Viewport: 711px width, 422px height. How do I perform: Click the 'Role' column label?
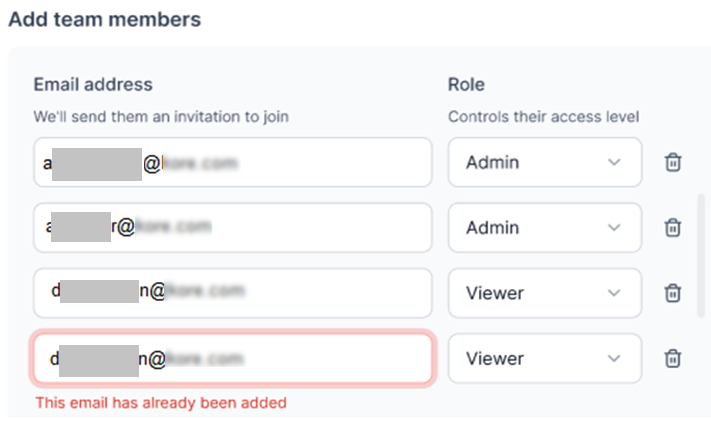coord(466,85)
